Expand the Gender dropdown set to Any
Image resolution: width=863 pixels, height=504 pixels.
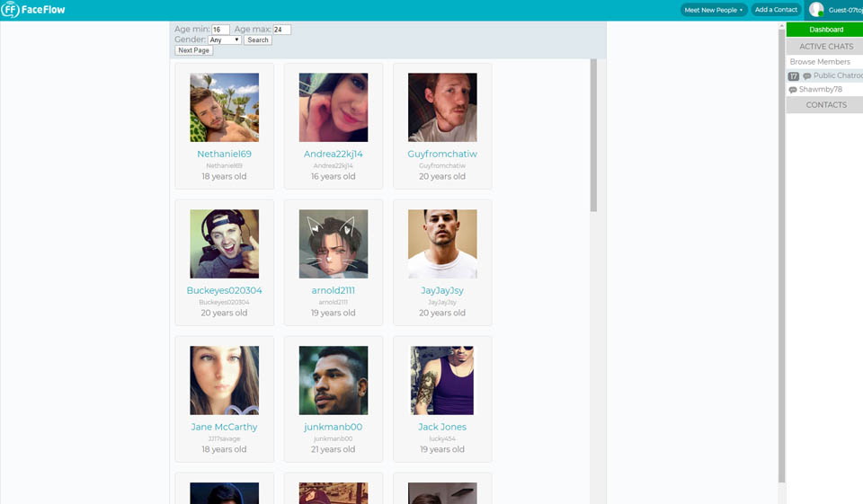pos(224,40)
